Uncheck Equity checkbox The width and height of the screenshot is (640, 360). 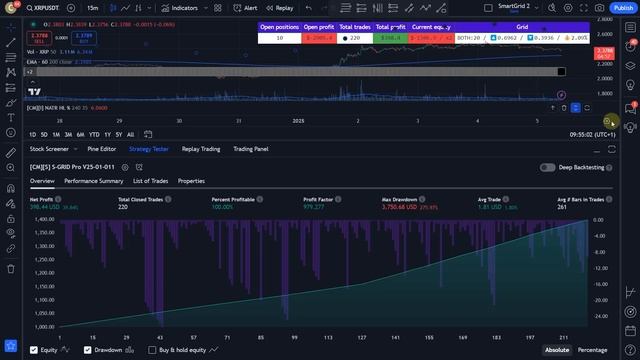coord(34,350)
